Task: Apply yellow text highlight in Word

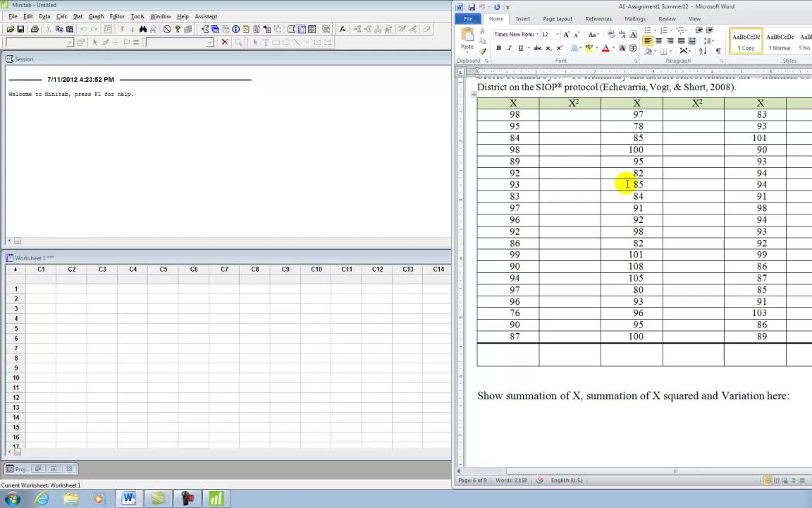Action: click(x=589, y=47)
